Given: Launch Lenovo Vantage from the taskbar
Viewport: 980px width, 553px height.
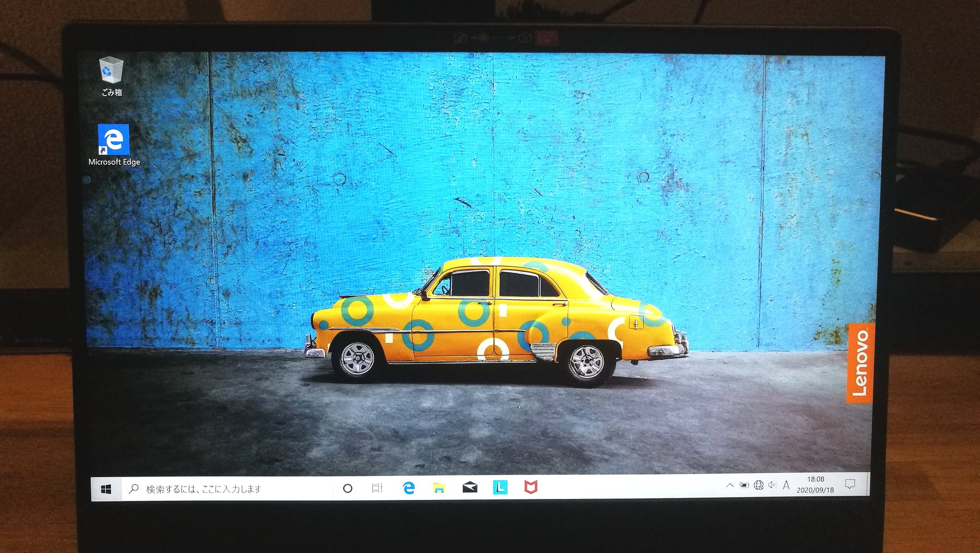Looking at the screenshot, I should pyautogui.click(x=500, y=487).
